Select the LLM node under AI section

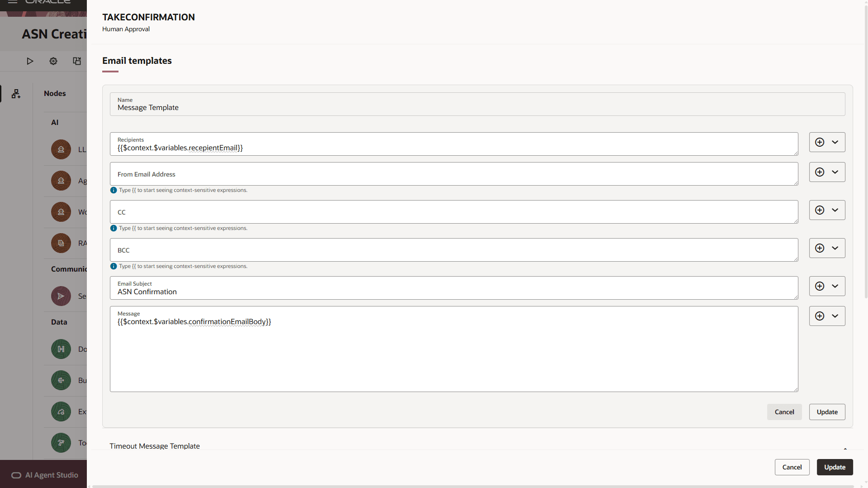(x=61, y=149)
